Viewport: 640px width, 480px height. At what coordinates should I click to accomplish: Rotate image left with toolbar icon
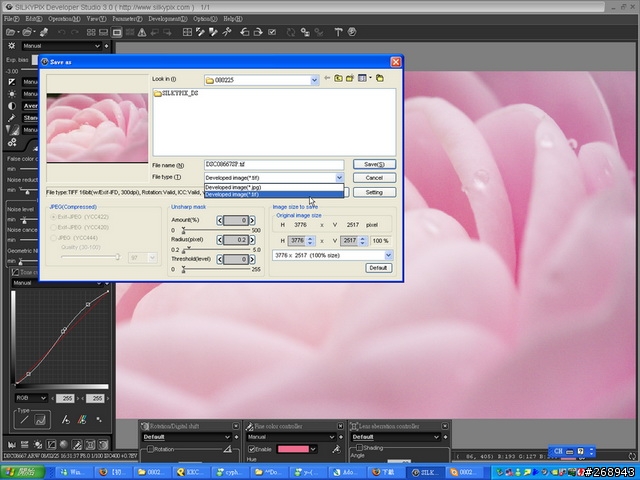click(244, 32)
